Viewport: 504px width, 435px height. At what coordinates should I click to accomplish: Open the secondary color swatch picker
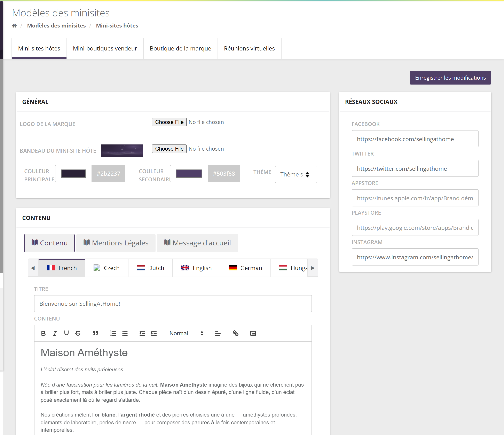[189, 174]
